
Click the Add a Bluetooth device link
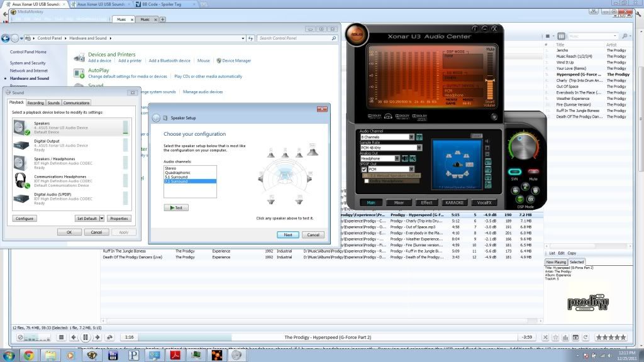pos(170,61)
